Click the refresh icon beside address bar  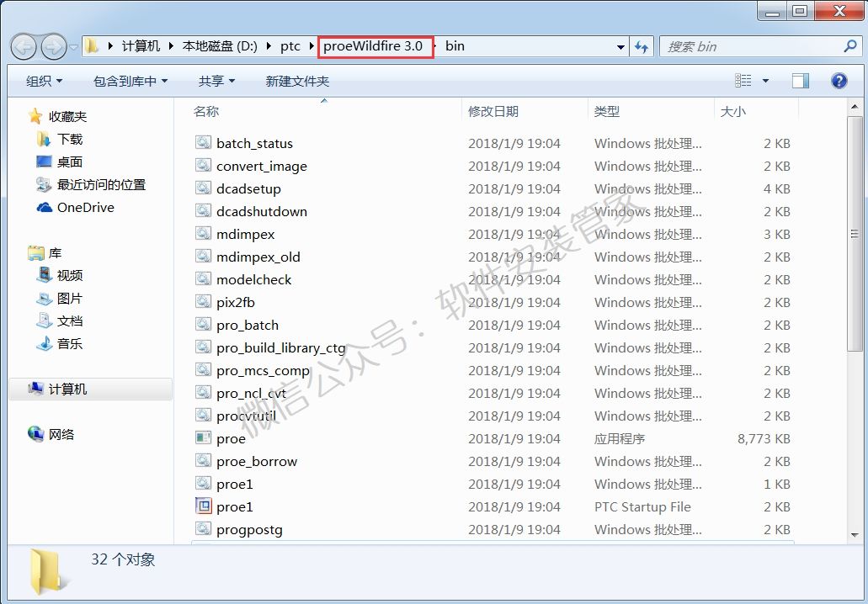642,46
